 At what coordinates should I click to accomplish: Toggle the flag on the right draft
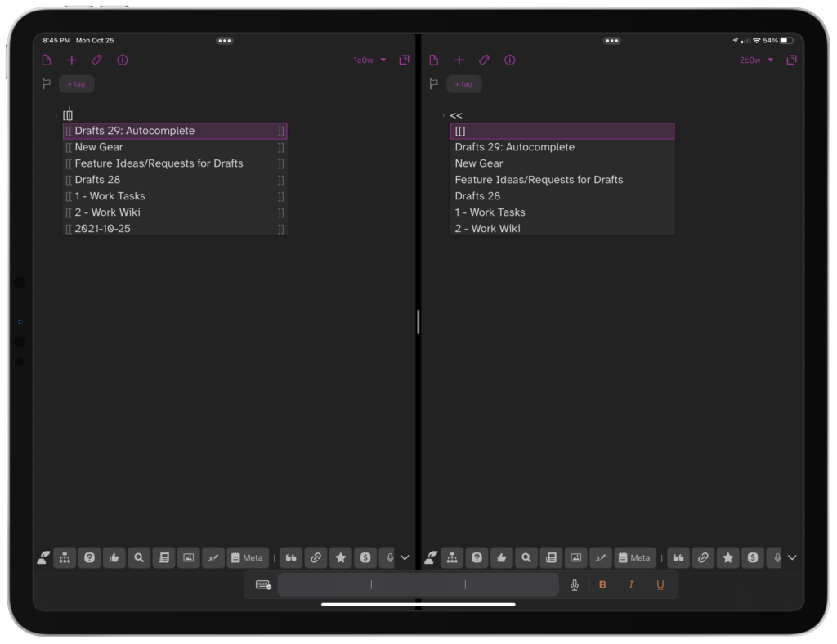click(434, 83)
